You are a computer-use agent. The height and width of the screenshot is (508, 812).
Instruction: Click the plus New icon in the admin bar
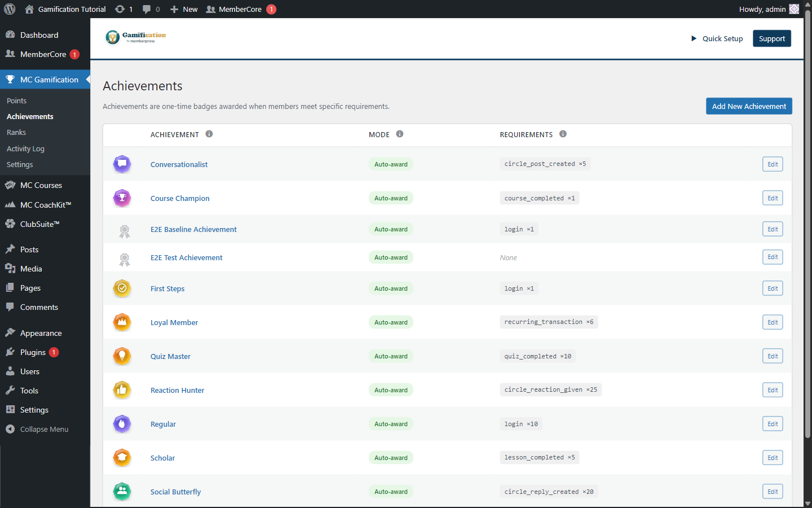pyautogui.click(x=174, y=9)
